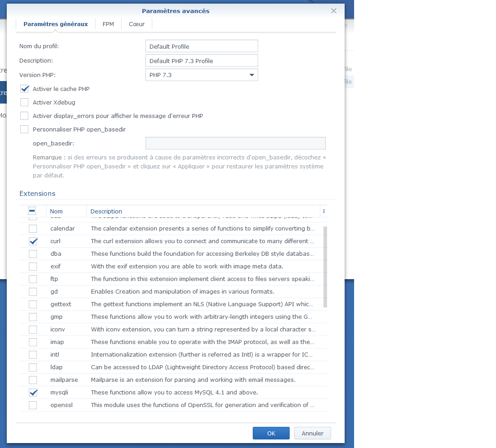
Task: Uncheck the curl extension
Action: (x=33, y=241)
